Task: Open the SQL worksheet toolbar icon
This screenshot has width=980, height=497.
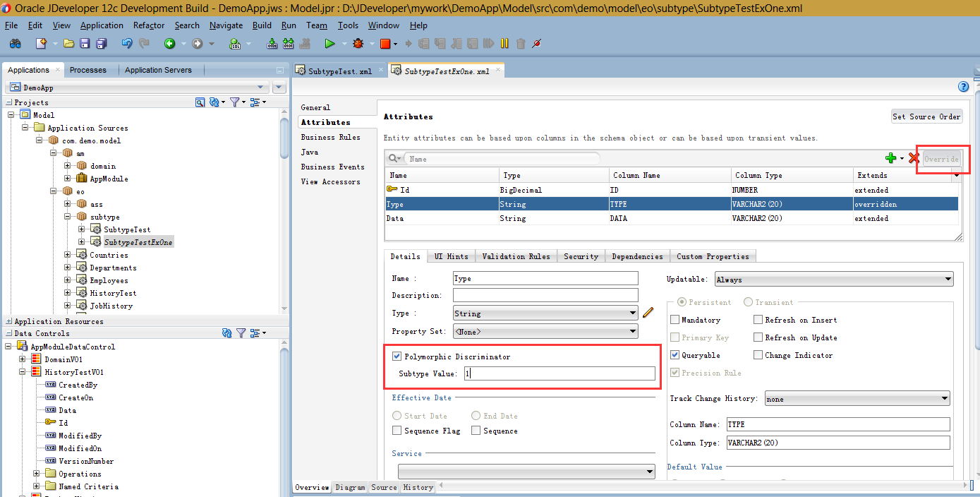Action: pyautogui.click(x=235, y=44)
